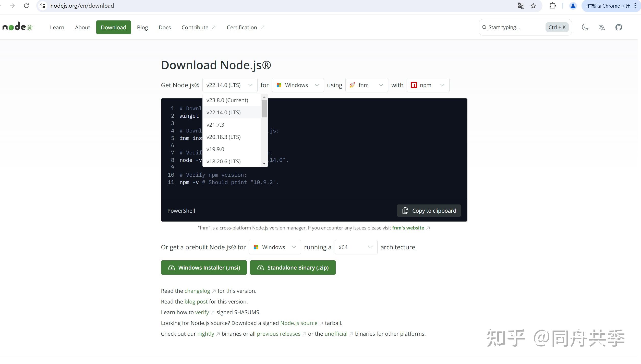Viewport: 641px width, 364px height.
Task: Download the Windows Installer (.msi)
Action: pos(204,268)
